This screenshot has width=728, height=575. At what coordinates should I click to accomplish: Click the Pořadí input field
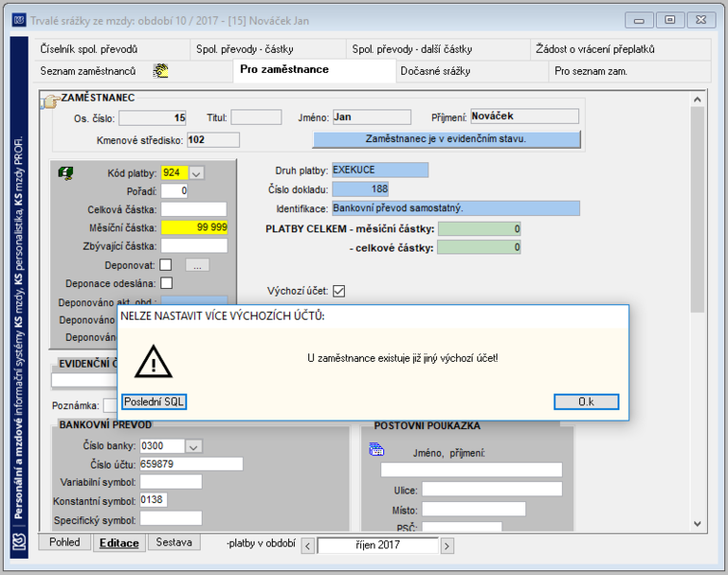coord(174,191)
